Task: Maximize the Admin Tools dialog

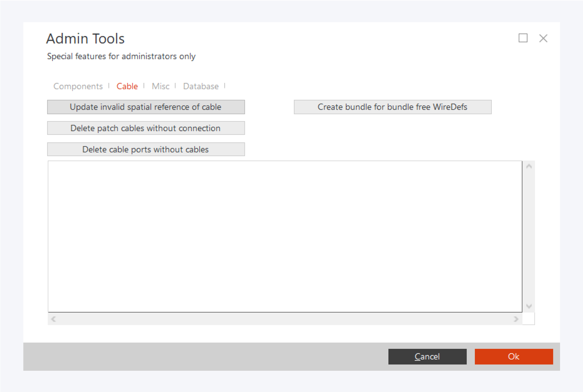Action: coord(523,38)
